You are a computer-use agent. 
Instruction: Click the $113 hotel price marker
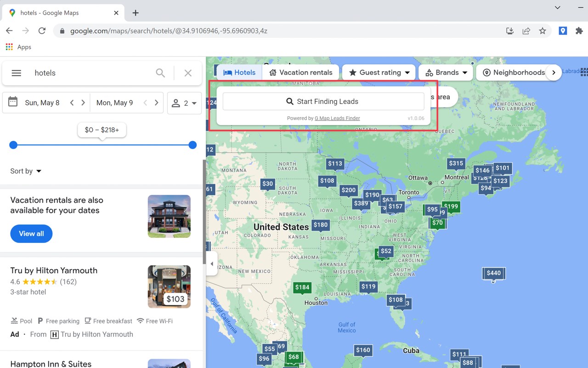(x=335, y=164)
